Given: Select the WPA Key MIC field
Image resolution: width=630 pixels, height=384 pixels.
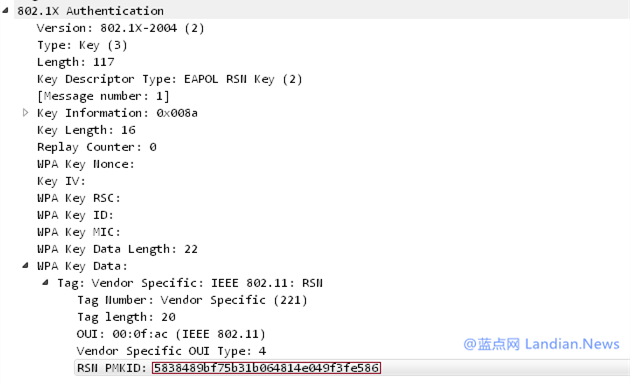Looking at the screenshot, I should 79,232.
